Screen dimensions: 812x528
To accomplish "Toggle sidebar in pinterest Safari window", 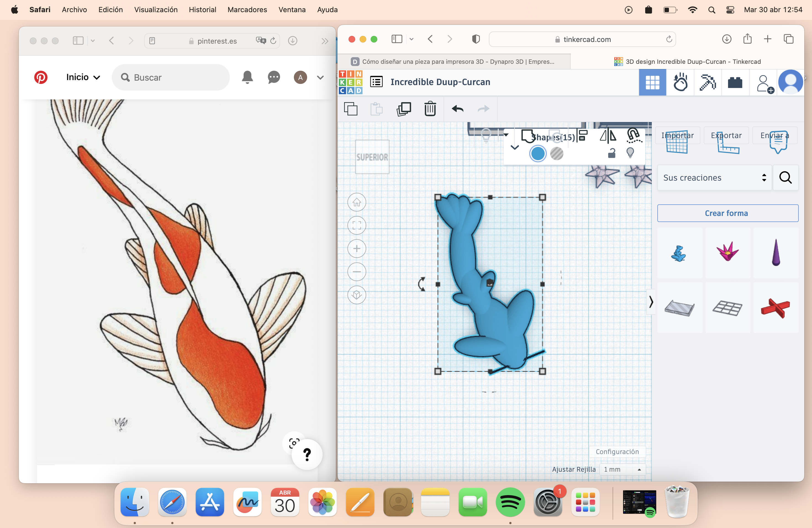I will 78,41.
